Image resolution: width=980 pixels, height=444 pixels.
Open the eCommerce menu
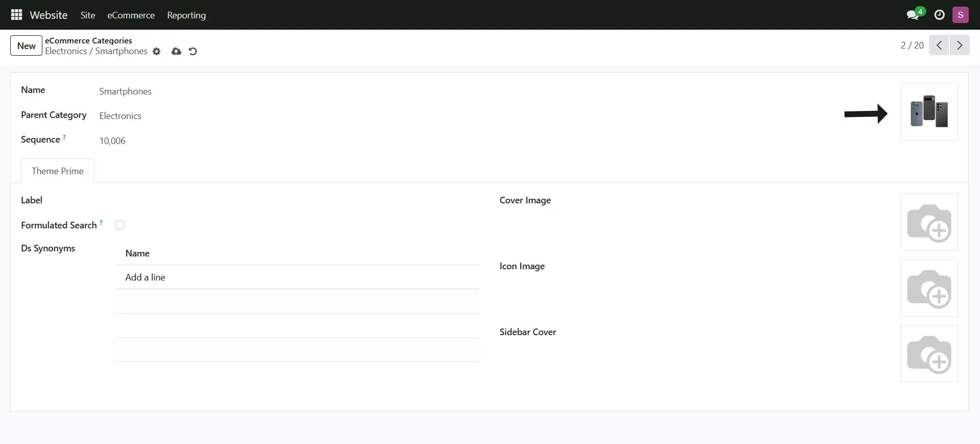click(131, 15)
